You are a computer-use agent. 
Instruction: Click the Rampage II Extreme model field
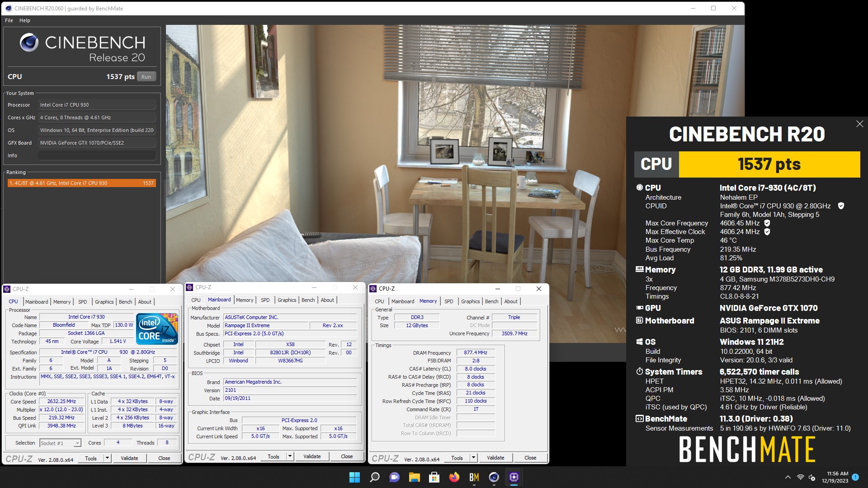266,325
